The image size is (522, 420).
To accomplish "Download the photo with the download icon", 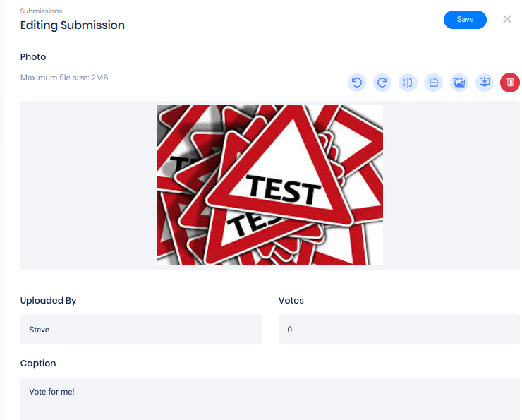I will point(485,83).
